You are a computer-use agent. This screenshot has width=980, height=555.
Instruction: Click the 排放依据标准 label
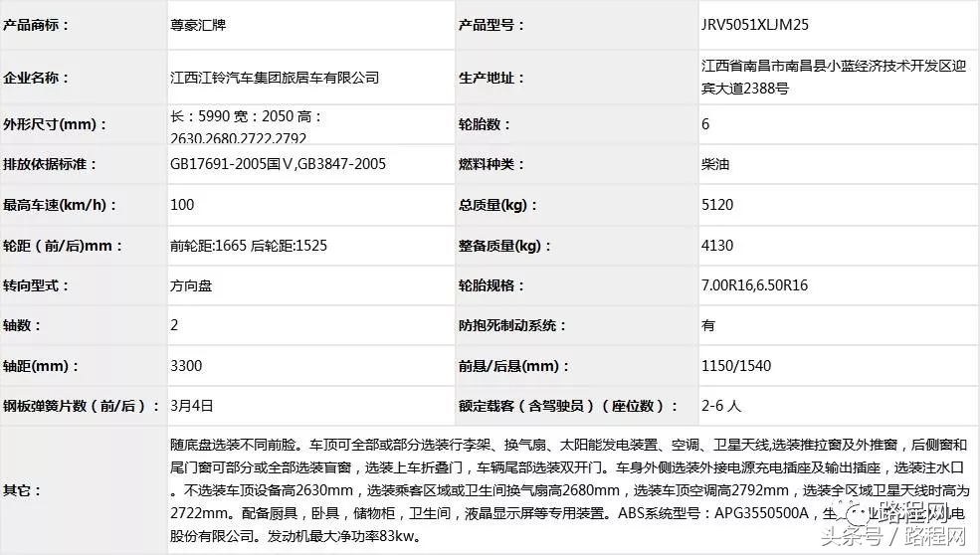click(x=50, y=164)
